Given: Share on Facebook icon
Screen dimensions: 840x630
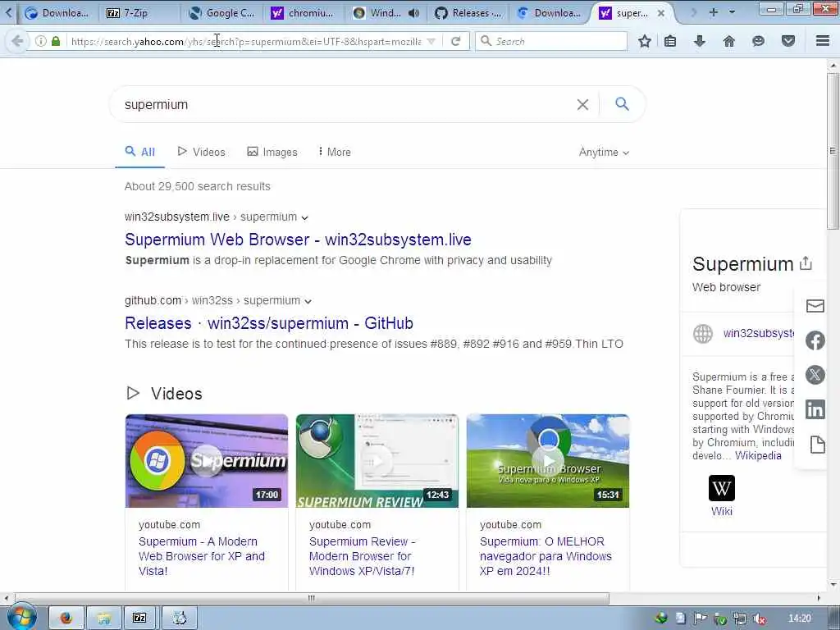Looking at the screenshot, I should pyautogui.click(x=815, y=340).
